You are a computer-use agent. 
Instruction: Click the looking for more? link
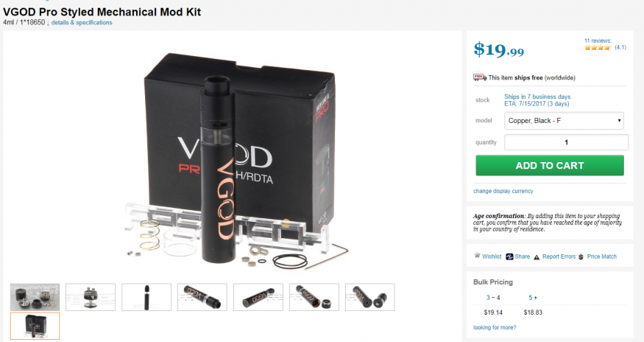[495, 327]
